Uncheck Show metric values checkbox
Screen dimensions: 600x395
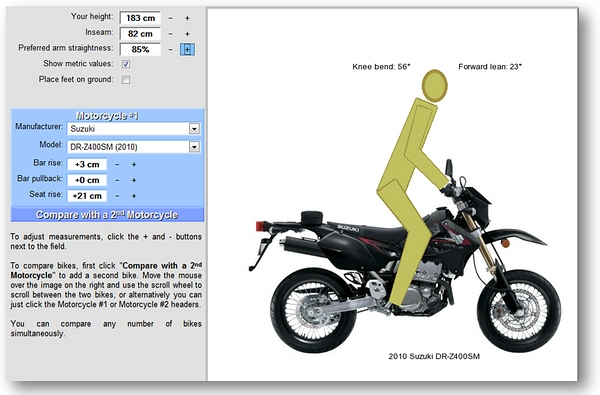click(x=126, y=64)
